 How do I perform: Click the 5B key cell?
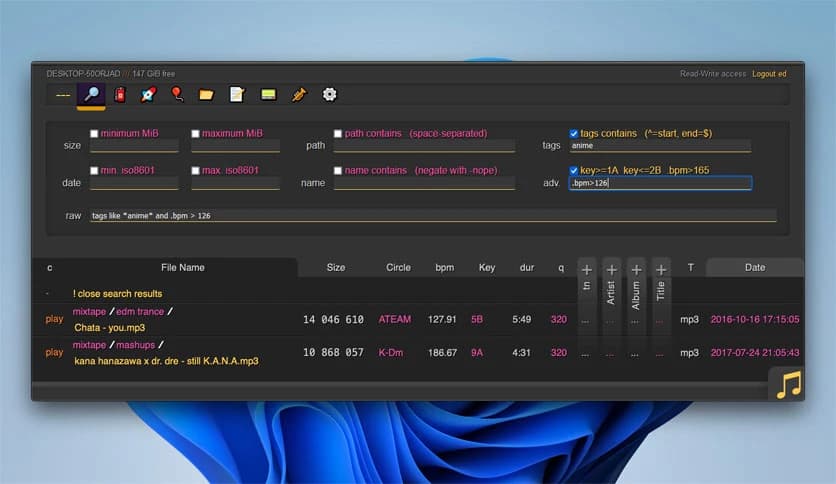tap(477, 319)
